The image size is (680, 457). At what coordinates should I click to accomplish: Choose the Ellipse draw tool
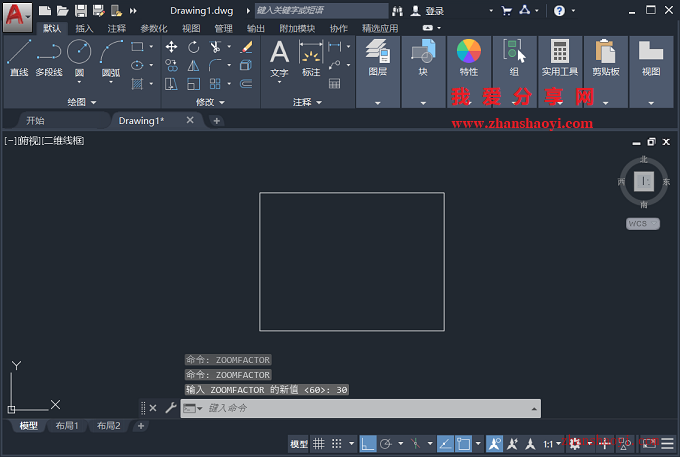(x=137, y=65)
